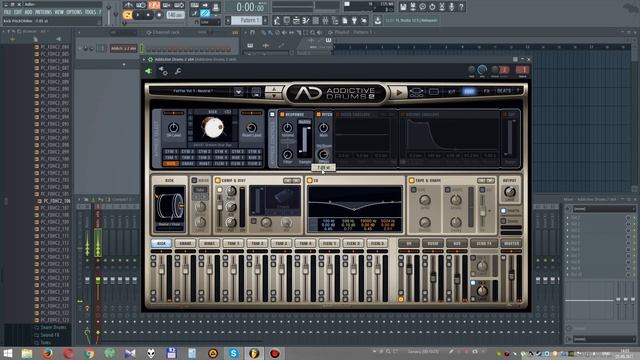Screen dimensions: 640x360
Task: Open plugin detailed settings gear icon
Action: tap(163, 71)
